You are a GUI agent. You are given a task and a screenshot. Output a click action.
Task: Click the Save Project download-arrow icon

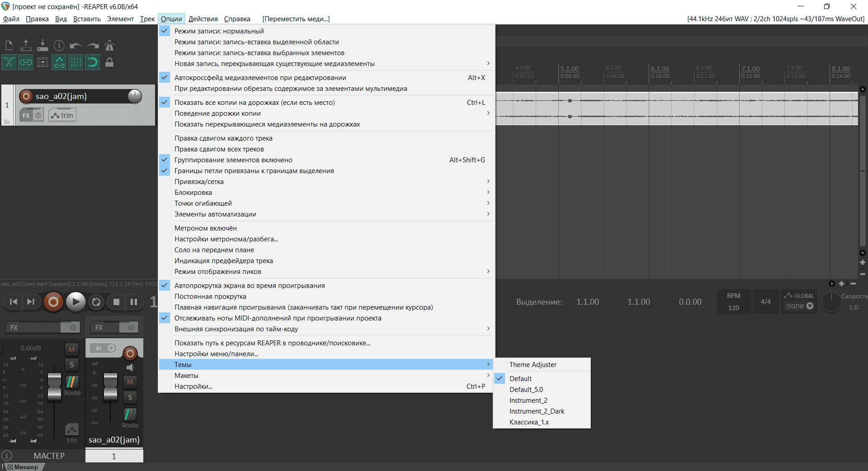[42, 46]
